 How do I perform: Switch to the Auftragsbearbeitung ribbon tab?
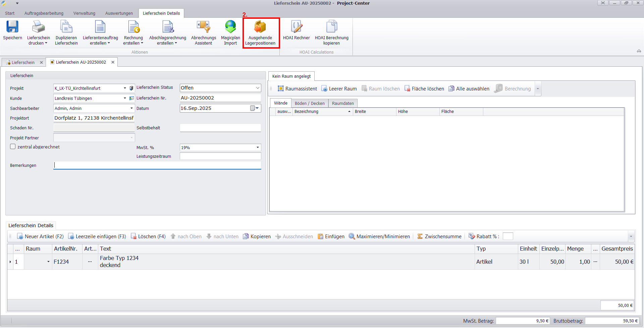tap(44, 13)
